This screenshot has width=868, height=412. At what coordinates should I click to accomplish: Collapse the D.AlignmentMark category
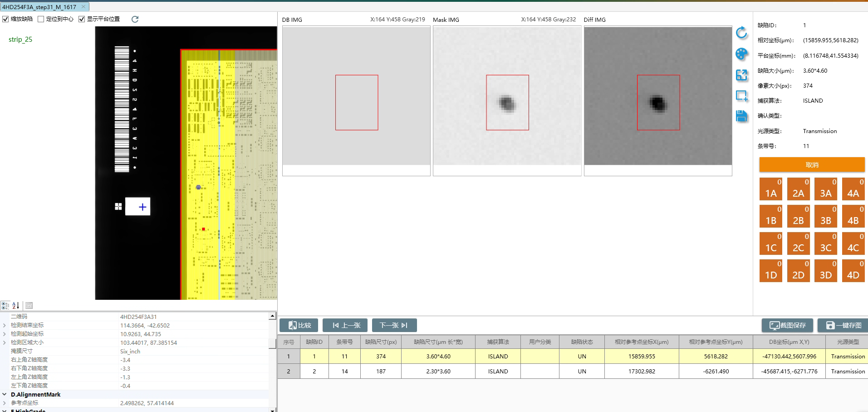[5, 394]
